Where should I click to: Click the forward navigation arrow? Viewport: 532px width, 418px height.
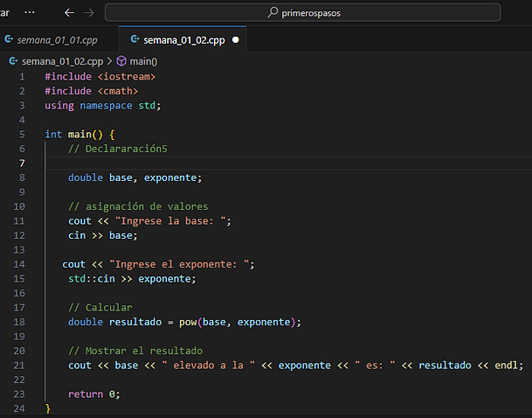tap(89, 13)
